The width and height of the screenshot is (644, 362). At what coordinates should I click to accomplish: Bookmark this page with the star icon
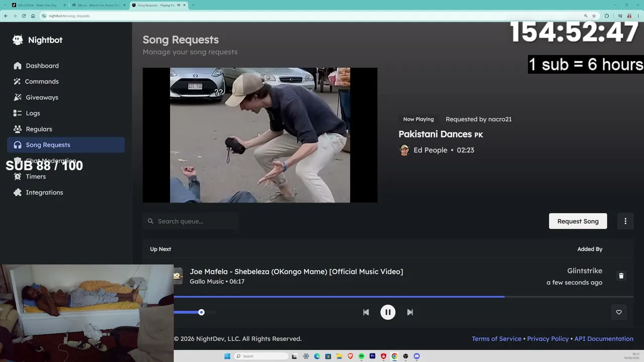(594, 16)
